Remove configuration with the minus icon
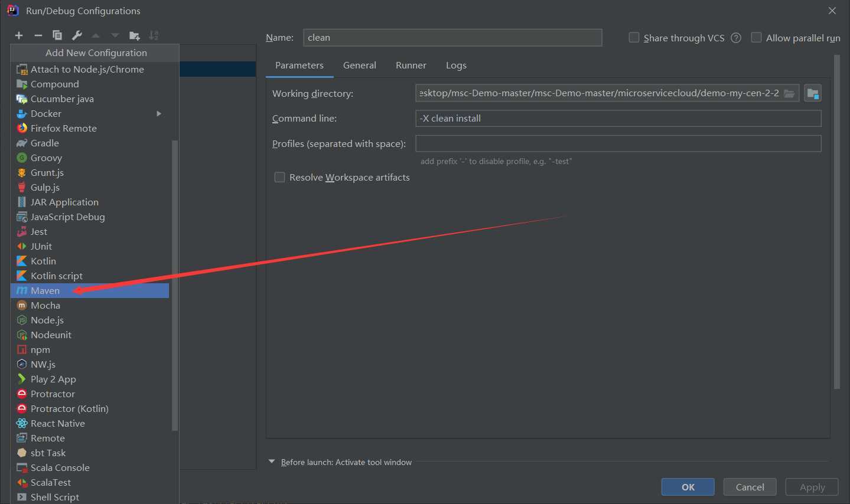This screenshot has height=504, width=850. coord(38,35)
